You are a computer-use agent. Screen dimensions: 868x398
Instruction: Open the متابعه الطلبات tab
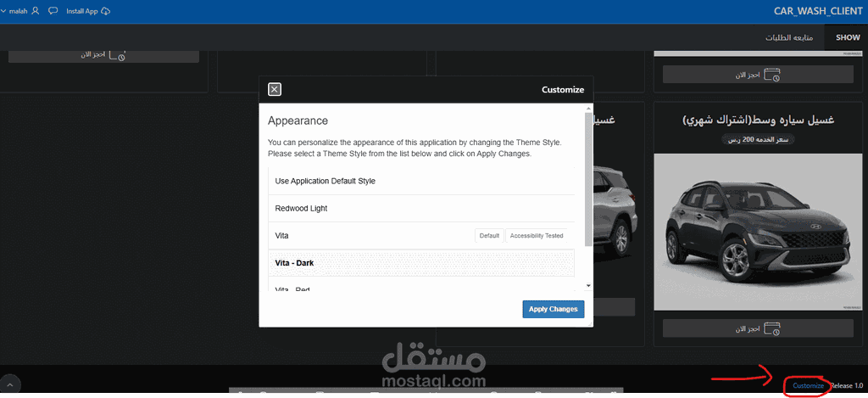pos(789,37)
